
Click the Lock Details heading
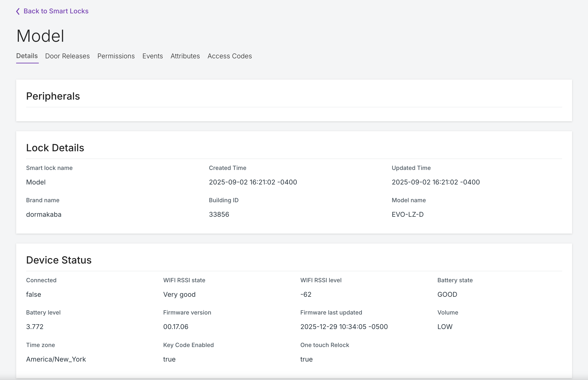click(55, 148)
